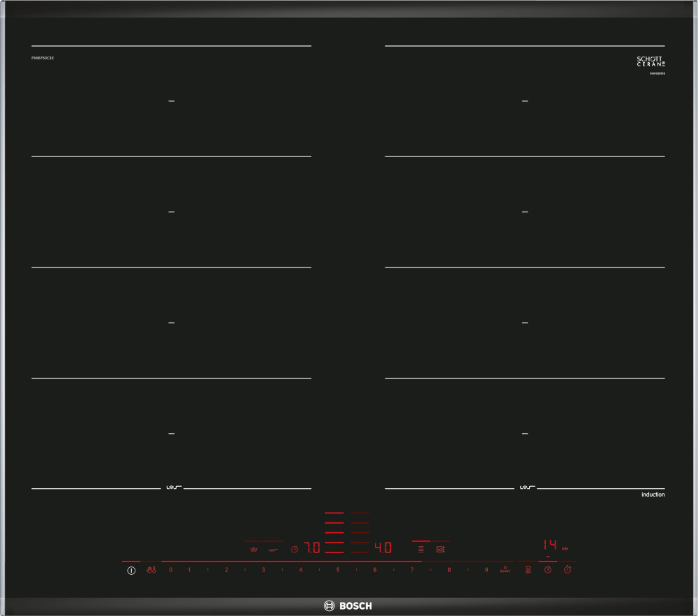This screenshot has height=616, width=698.
Task: Select the frying sensor pan symbol
Action: pyautogui.click(x=253, y=550)
